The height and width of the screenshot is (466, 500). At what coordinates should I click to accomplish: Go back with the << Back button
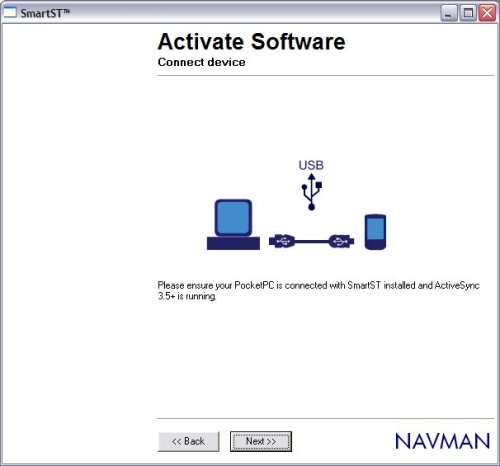click(188, 441)
